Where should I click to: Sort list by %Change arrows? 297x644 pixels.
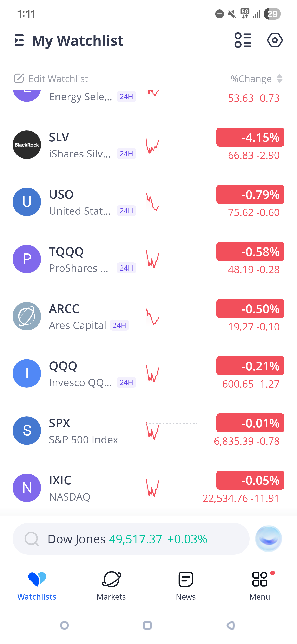(280, 79)
